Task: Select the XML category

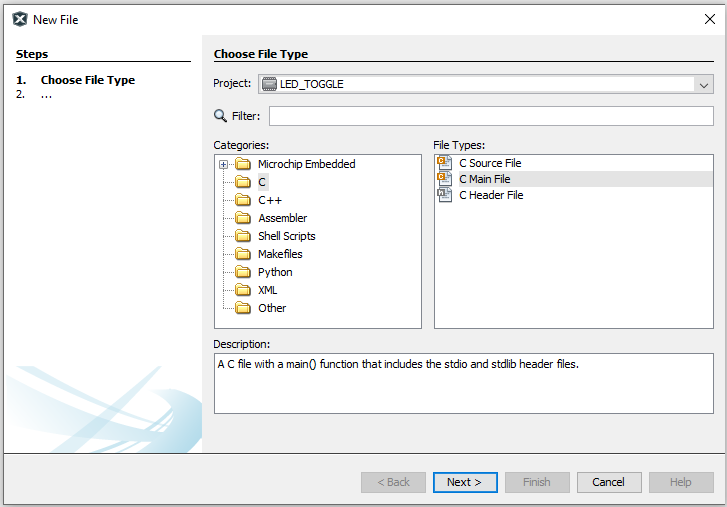Action: click(x=268, y=291)
